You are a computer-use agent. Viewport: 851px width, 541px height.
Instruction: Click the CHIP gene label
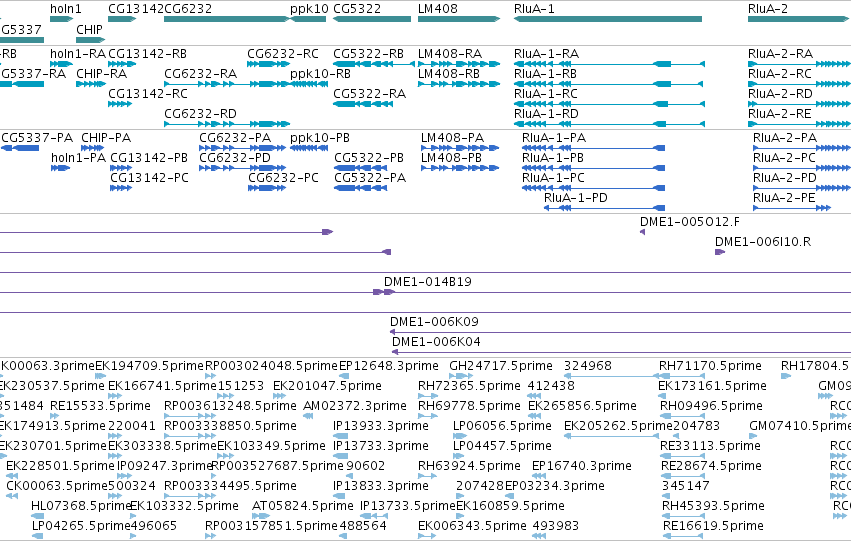[89, 29]
